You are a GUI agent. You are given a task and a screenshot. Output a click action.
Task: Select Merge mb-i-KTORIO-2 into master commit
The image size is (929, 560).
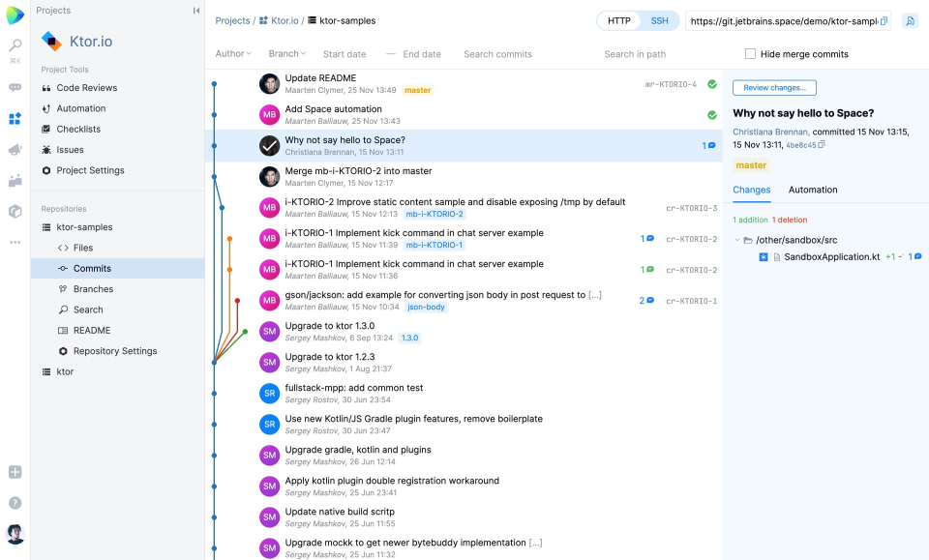tap(464, 176)
